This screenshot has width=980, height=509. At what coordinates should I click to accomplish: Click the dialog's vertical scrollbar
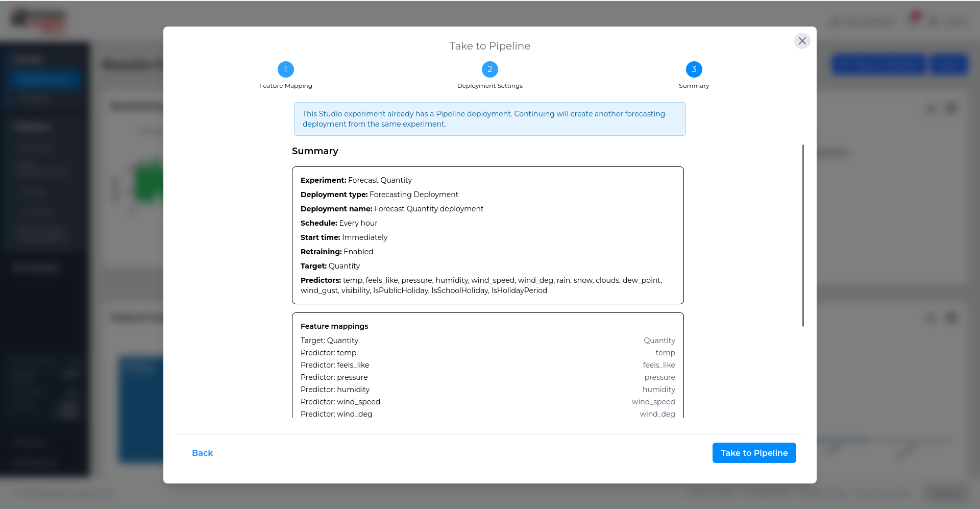pyautogui.click(x=803, y=235)
